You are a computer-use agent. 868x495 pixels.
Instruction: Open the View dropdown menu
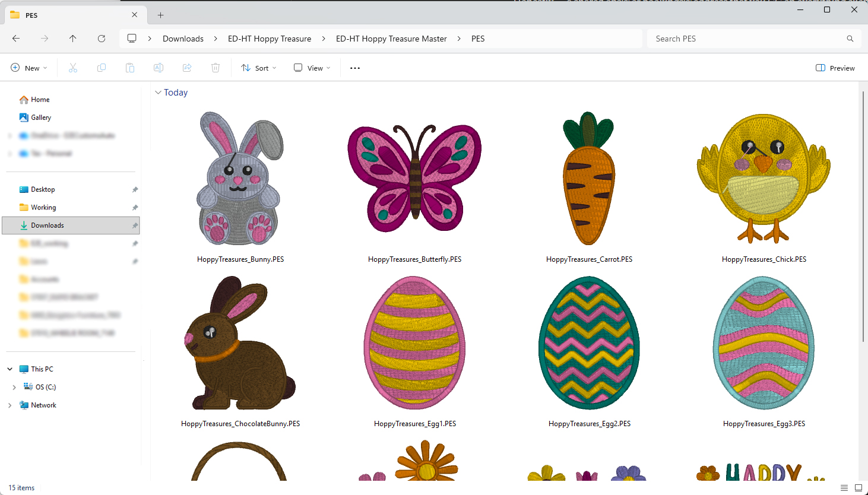[312, 68]
